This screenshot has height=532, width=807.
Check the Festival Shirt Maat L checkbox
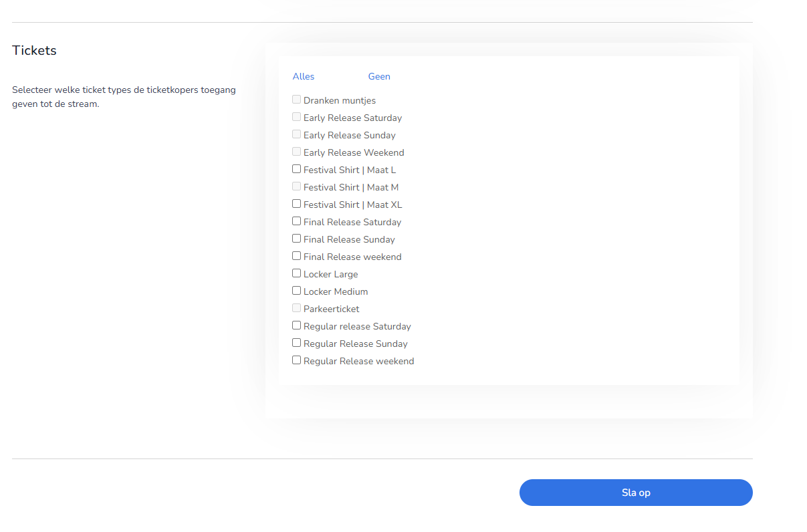pyautogui.click(x=297, y=169)
